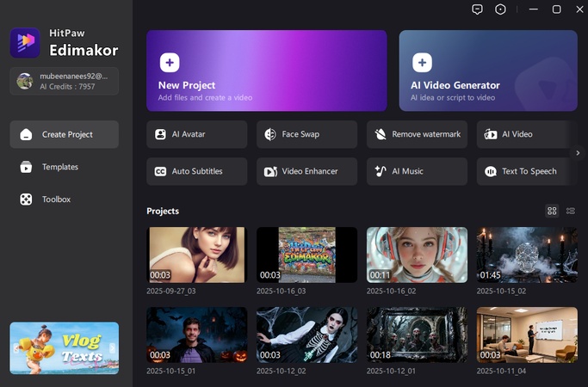Image resolution: width=588 pixels, height=387 pixels.
Task: Open account info showing AI Credits
Action: pos(65,81)
